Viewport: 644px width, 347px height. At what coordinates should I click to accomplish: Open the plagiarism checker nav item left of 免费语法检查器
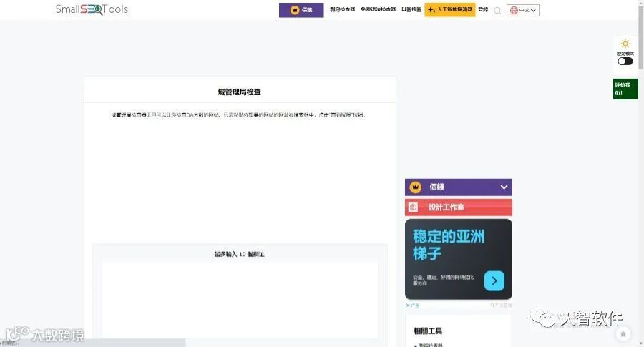(x=342, y=9)
